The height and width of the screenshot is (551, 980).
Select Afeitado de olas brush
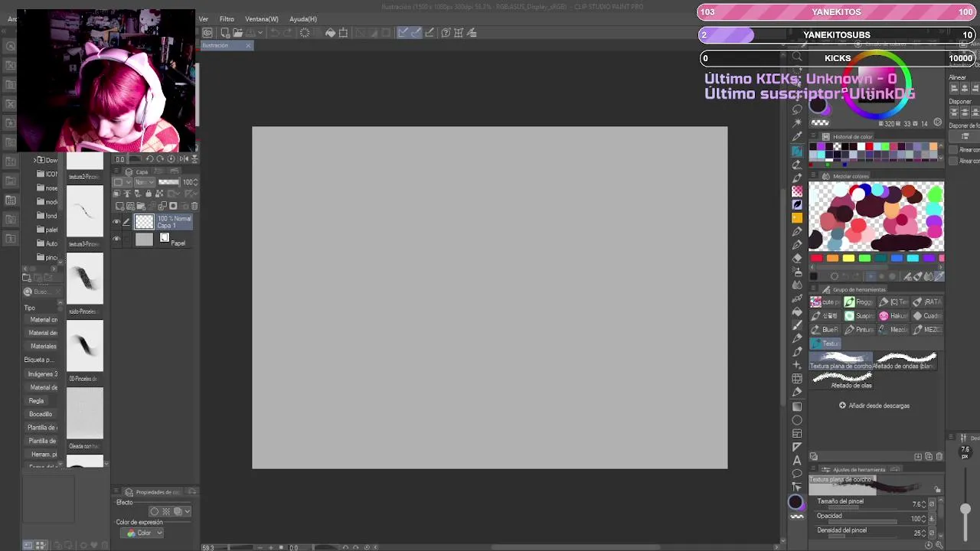coord(842,380)
